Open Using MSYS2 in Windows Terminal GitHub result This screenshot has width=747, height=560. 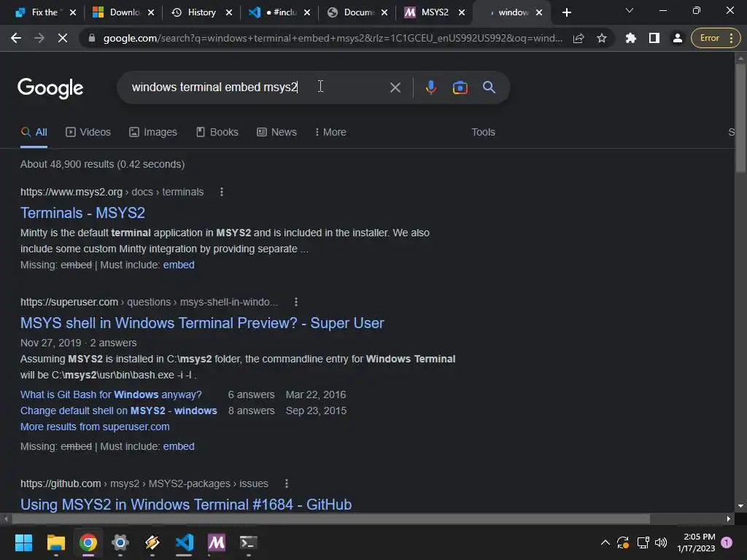click(x=186, y=505)
